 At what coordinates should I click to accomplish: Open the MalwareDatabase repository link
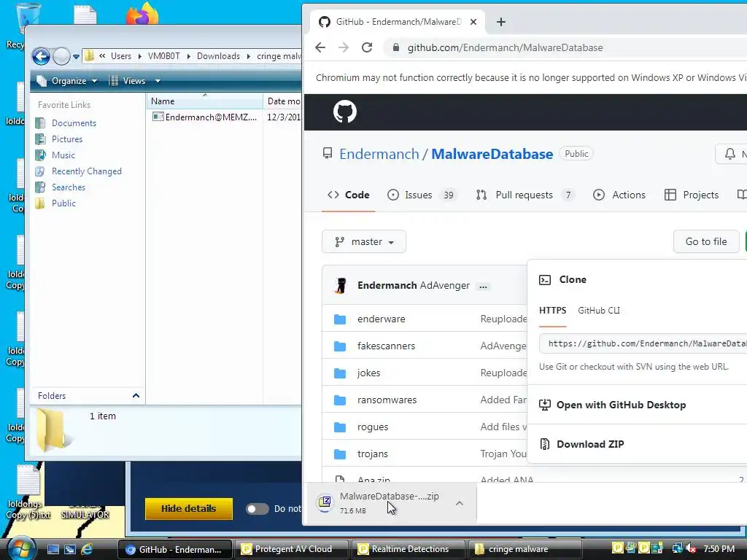(492, 155)
